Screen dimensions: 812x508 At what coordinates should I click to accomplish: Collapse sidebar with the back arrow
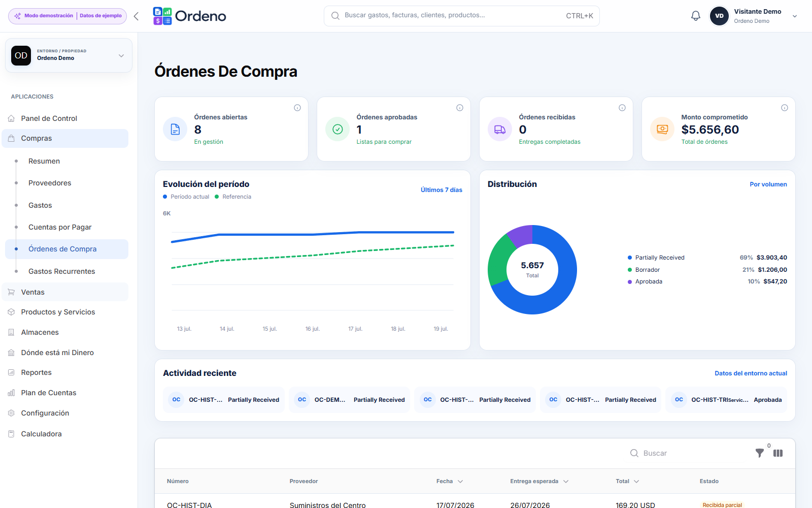[136, 16]
